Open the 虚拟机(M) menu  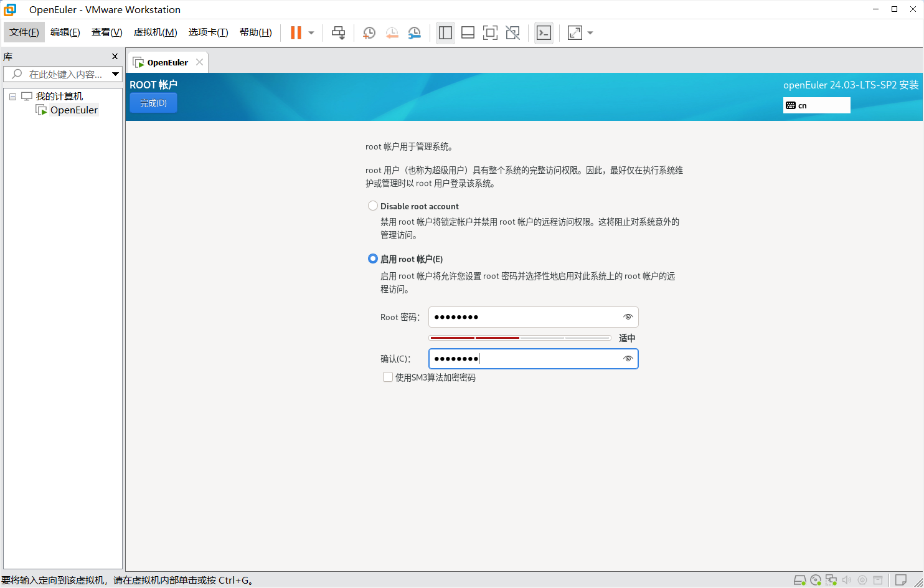coord(156,32)
